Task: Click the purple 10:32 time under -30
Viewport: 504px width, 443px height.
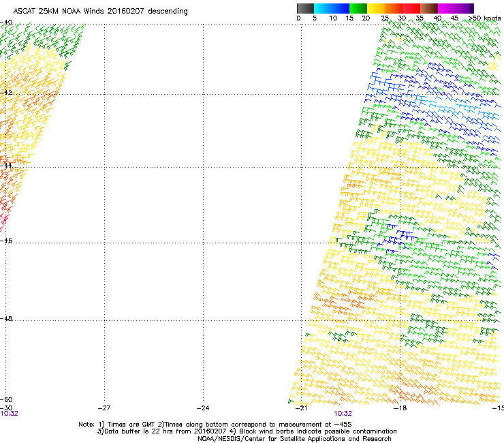Action: point(9,414)
